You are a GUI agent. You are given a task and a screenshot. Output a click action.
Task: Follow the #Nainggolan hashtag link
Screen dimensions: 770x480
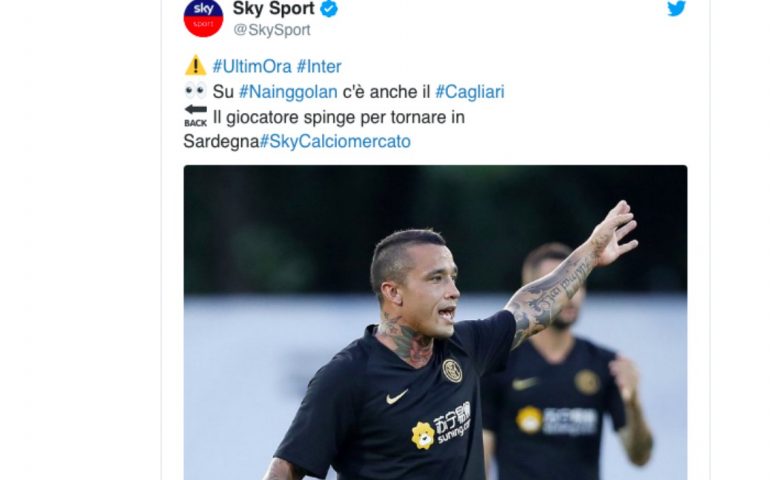(288, 92)
